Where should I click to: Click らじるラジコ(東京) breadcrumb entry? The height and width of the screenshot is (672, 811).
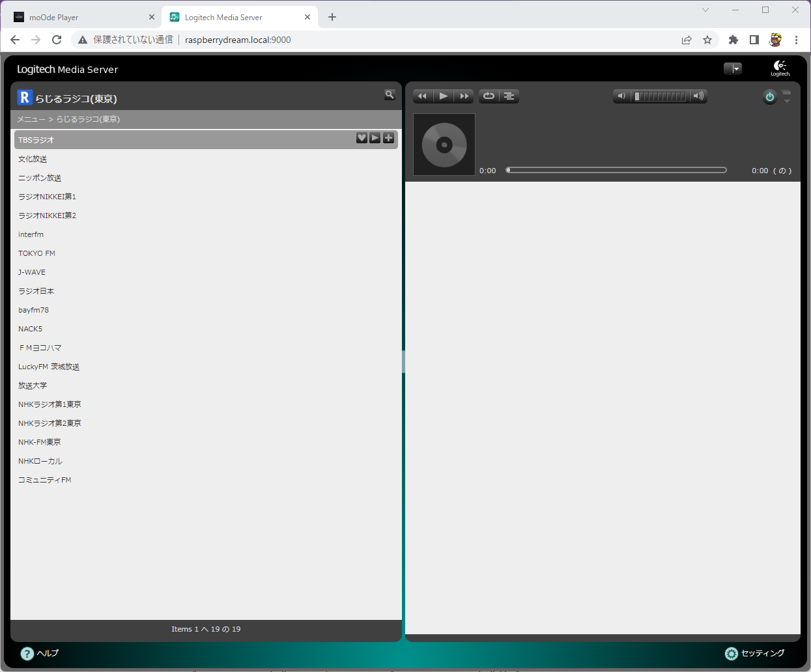click(88, 119)
